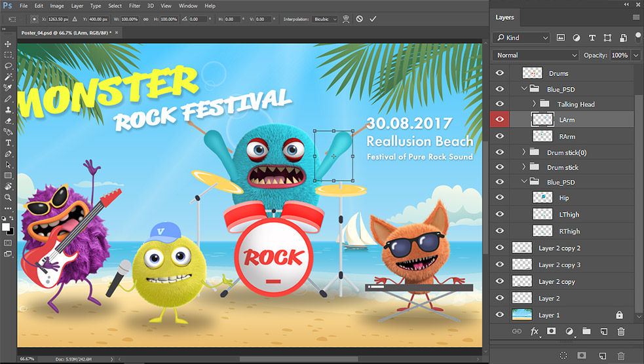Screen dimensions: 644x364
Task: Filter layers by shape type
Action: pyautogui.click(x=607, y=38)
